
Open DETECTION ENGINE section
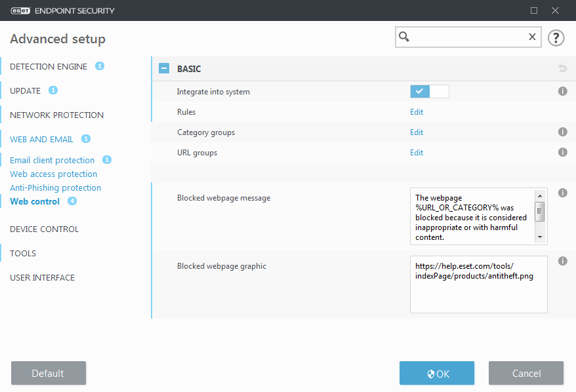[x=49, y=66]
